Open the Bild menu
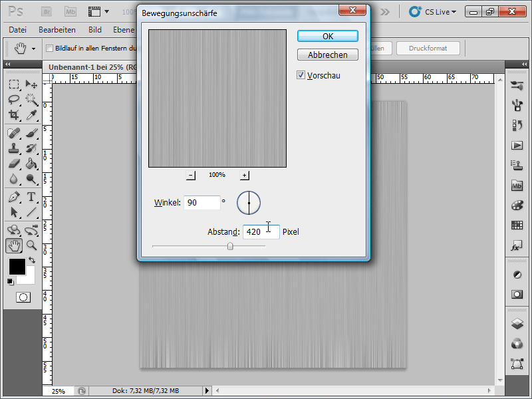This screenshot has width=532, height=399. coord(95,30)
